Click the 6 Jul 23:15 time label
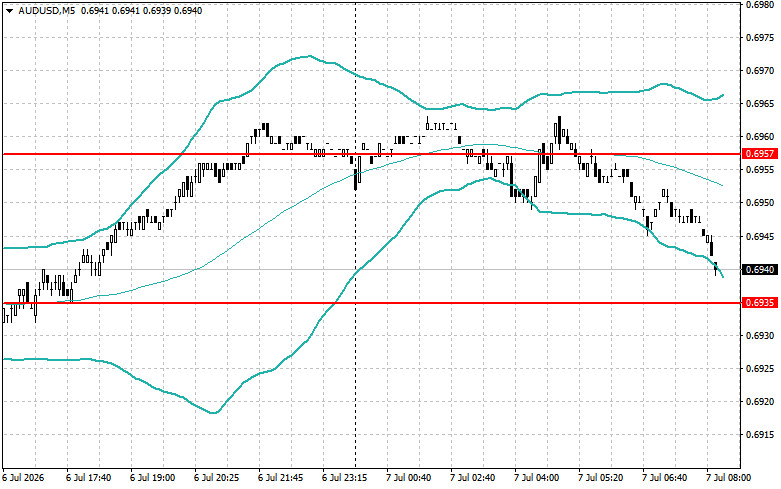Screen dimensions: 781x489 [x=345, y=478]
